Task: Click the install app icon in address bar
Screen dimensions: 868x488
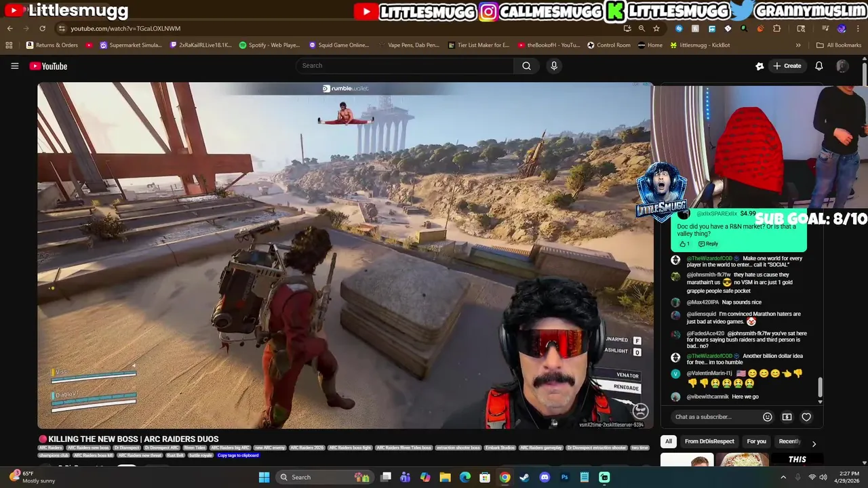Action: [627, 28]
